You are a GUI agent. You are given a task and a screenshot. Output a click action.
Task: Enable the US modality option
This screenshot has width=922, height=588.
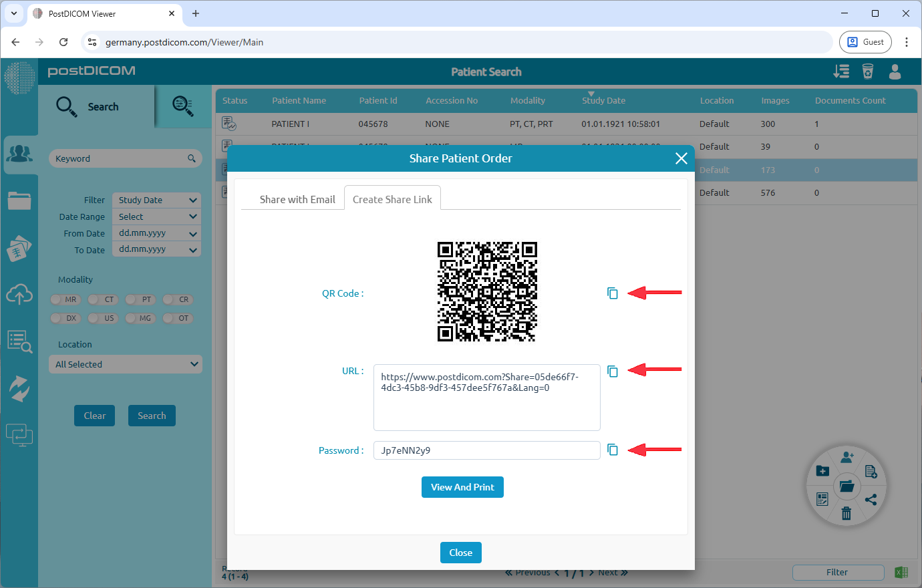[102, 318]
